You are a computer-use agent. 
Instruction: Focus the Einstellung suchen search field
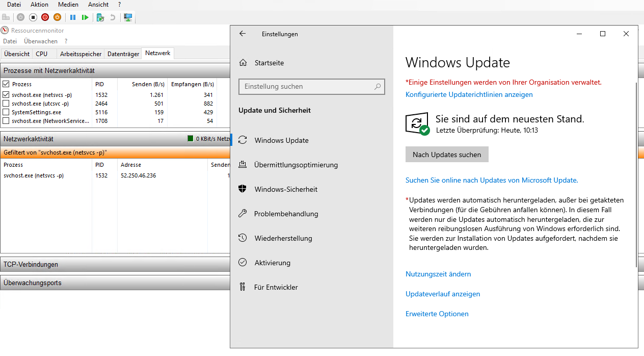pyautogui.click(x=312, y=87)
